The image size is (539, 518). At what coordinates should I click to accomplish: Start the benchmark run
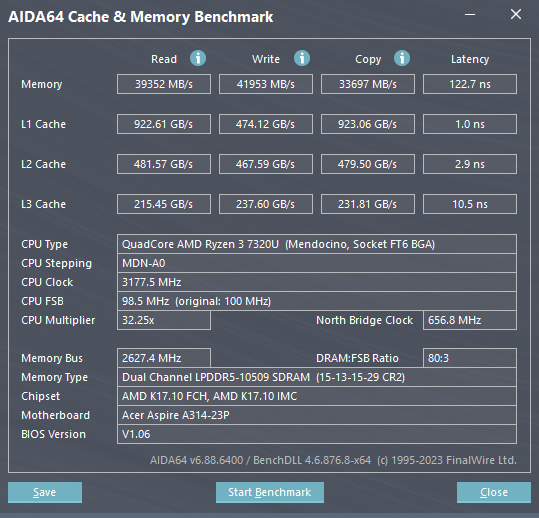[270, 492]
